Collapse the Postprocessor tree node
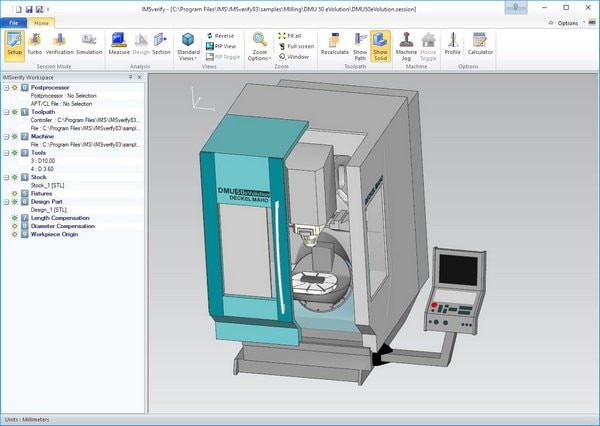 click(x=5, y=88)
